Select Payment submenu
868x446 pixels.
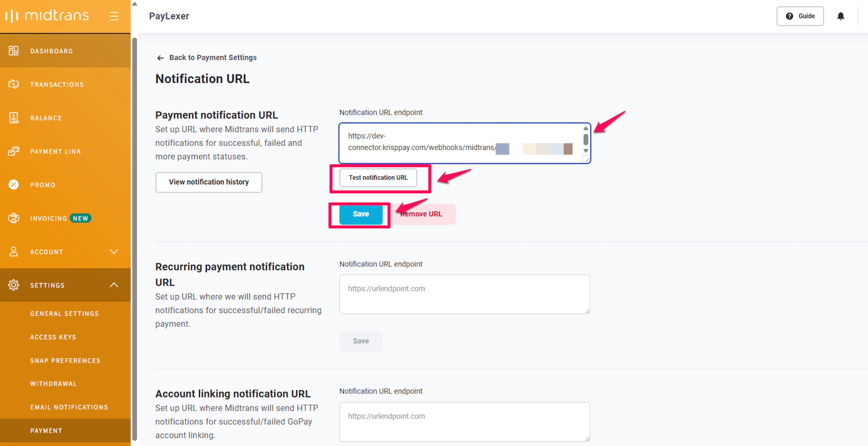(x=65, y=430)
